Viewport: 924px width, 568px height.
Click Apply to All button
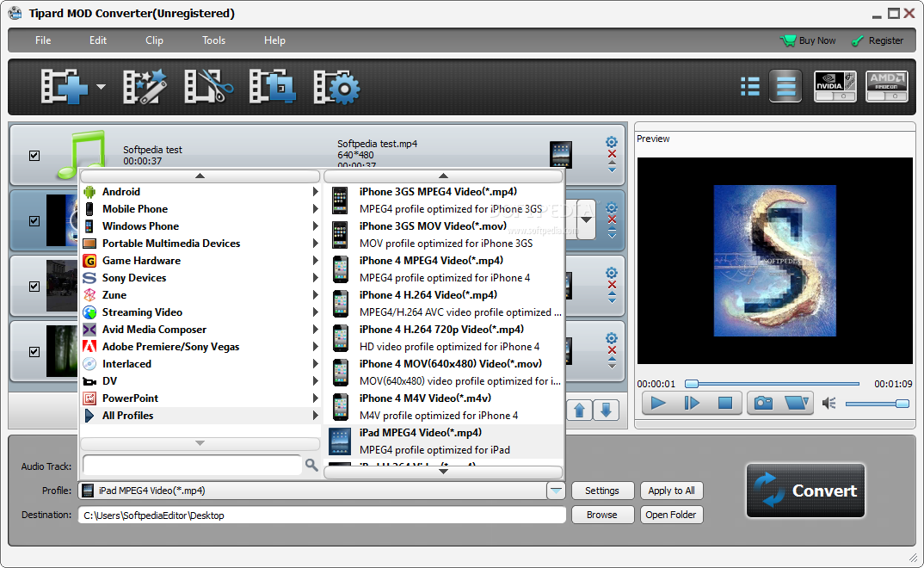click(x=671, y=491)
